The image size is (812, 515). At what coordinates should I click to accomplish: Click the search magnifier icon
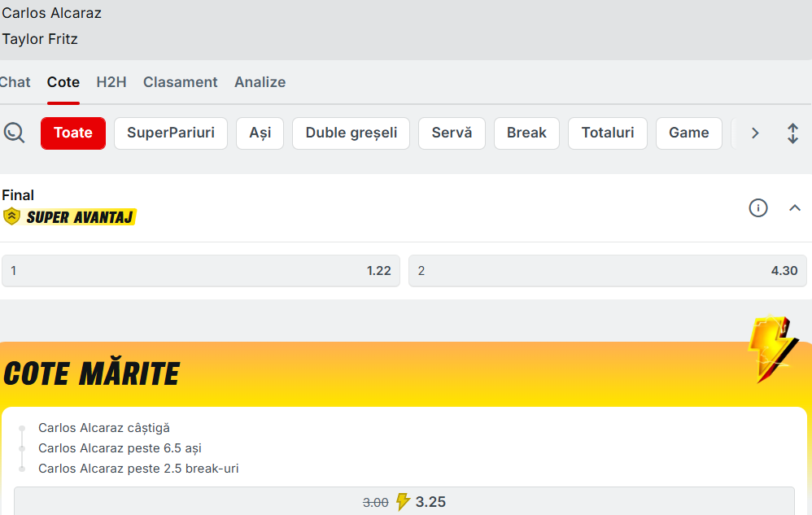pos(14,133)
